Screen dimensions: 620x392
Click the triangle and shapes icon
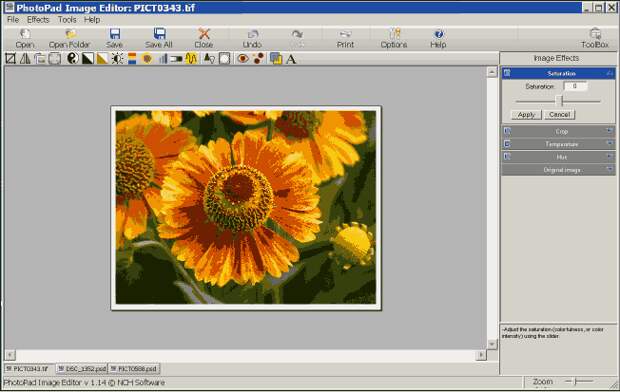click(209, 59)
